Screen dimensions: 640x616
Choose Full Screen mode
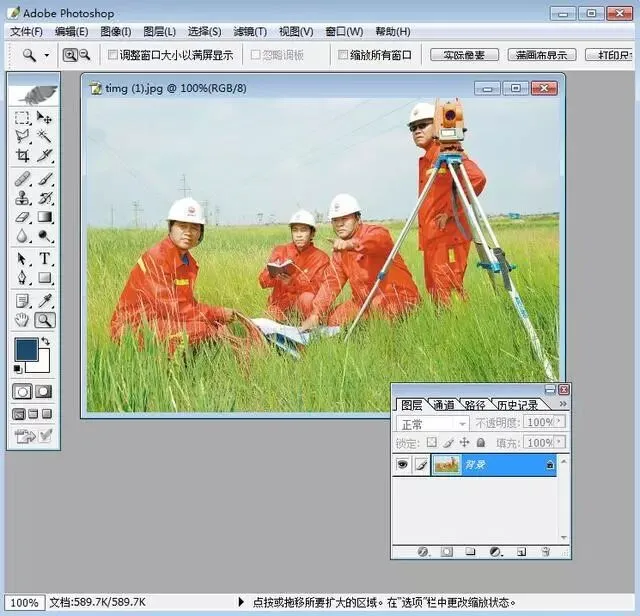point(47,414)
